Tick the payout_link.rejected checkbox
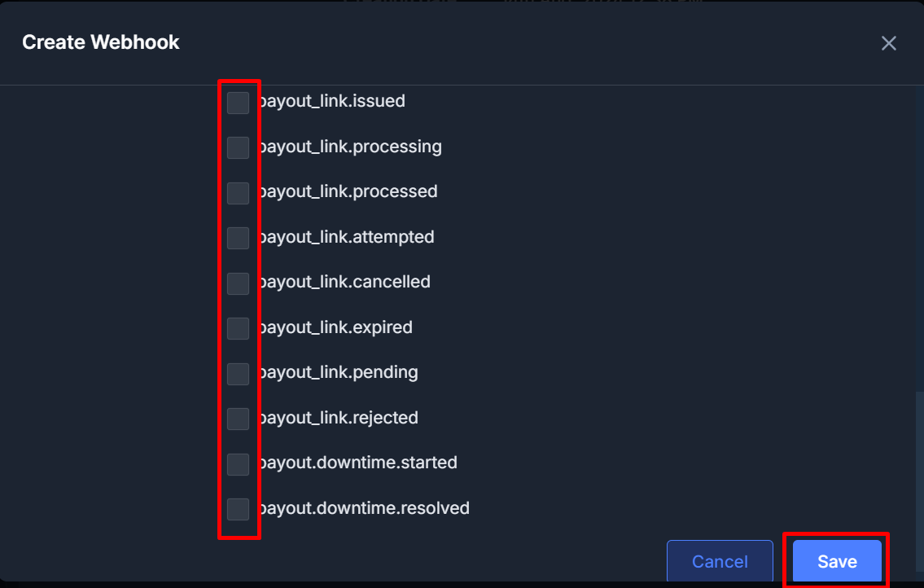Viewport: 924px width, 588px height. click(x=238, y=419)
